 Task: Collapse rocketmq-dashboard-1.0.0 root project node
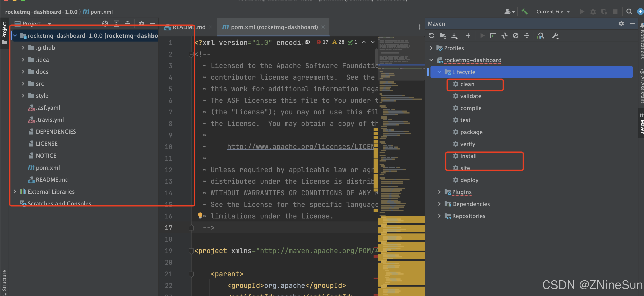click(15, 36)
